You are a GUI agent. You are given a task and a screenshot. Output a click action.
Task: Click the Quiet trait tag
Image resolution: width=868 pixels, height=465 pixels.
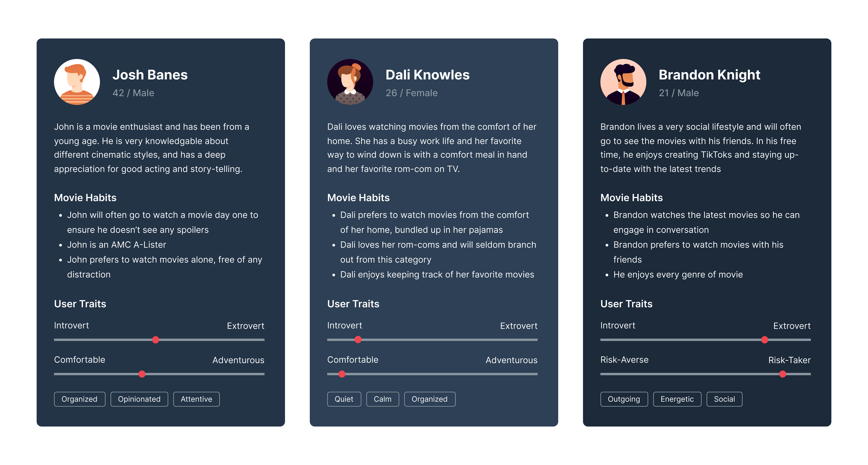(x=344, y=399)
